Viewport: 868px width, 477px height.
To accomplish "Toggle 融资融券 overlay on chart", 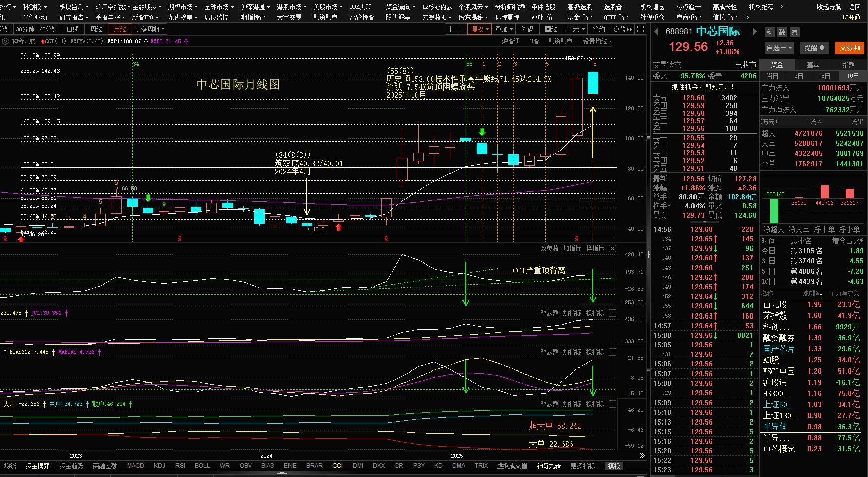I will pyautogui.click(x=560, y=41).
